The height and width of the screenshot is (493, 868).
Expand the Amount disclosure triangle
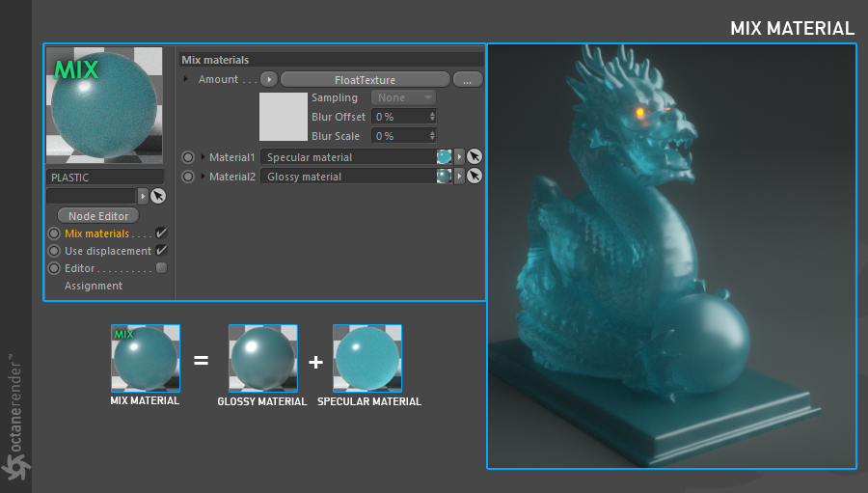click(186, 79)
